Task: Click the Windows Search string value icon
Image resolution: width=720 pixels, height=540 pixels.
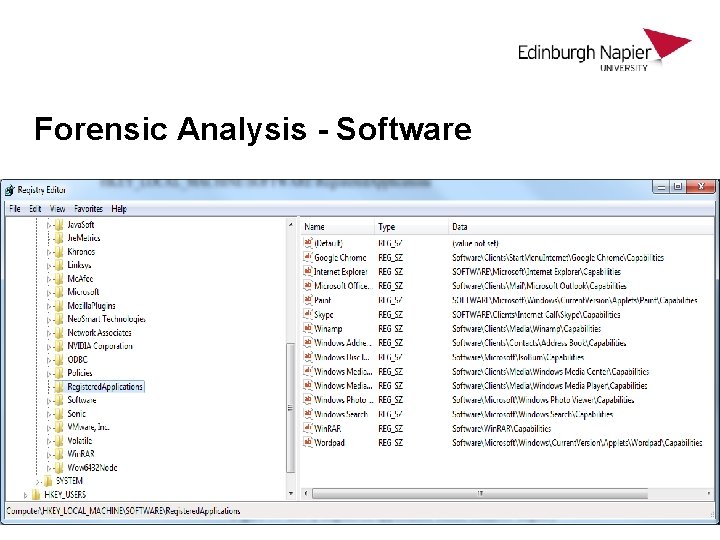Action: pyautogui.click(x=308, y=414)
